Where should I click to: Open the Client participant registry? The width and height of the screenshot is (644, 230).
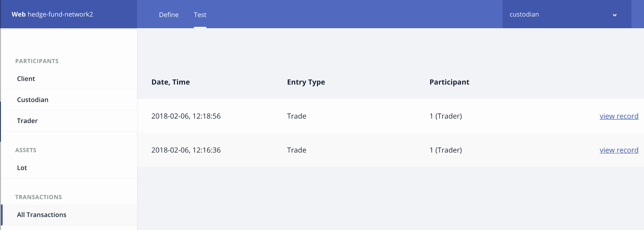click(x=26, y=79)
